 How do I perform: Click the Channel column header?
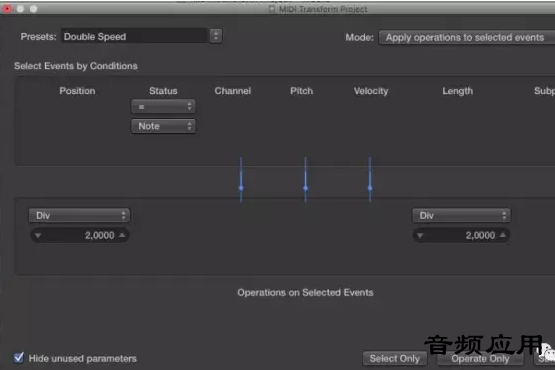pyautogui.click(x=233, y=91)
